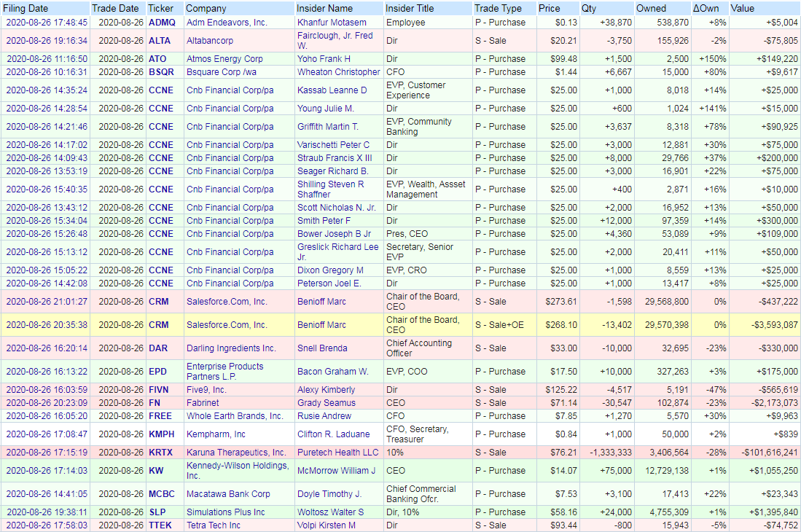Open Karuna Therapeutics, Inc. company link

point(236,453)
